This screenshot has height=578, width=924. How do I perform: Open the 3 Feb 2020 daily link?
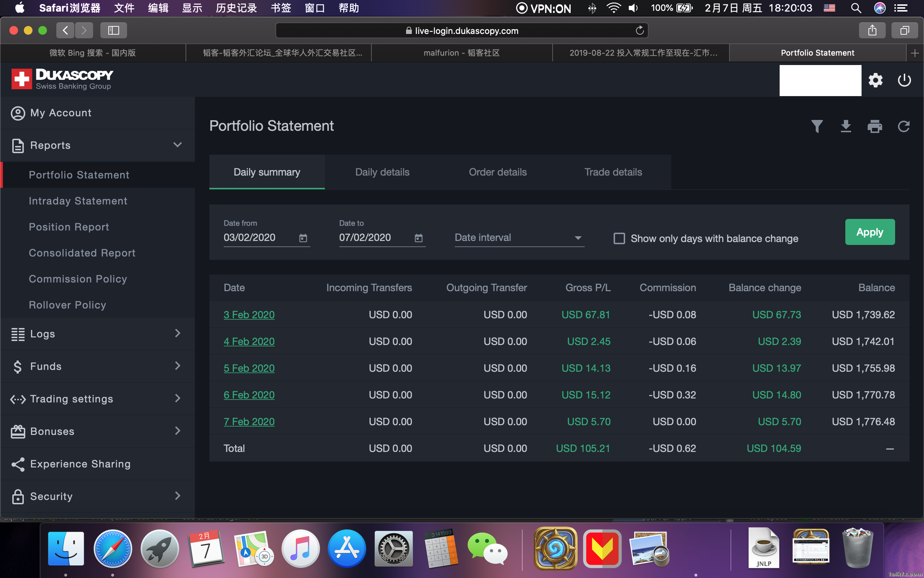coord(249,315)
